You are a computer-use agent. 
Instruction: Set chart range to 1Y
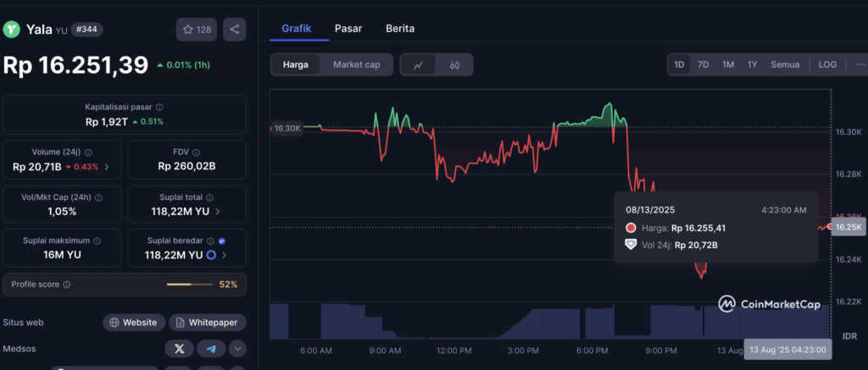(753, 64)
